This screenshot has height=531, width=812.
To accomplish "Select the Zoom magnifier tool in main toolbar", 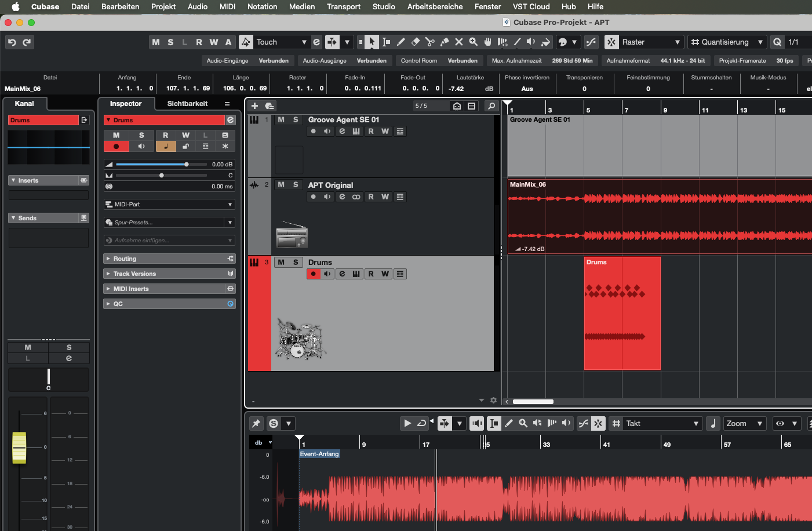I will click(x=474, y=42).
